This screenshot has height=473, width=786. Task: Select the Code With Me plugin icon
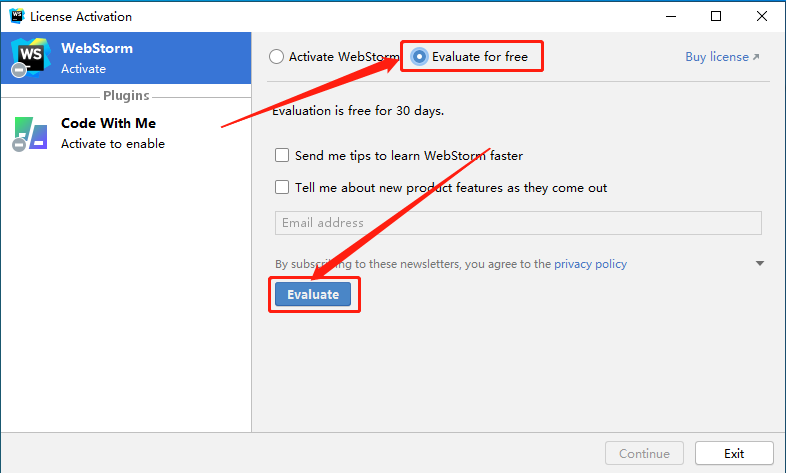31,134
